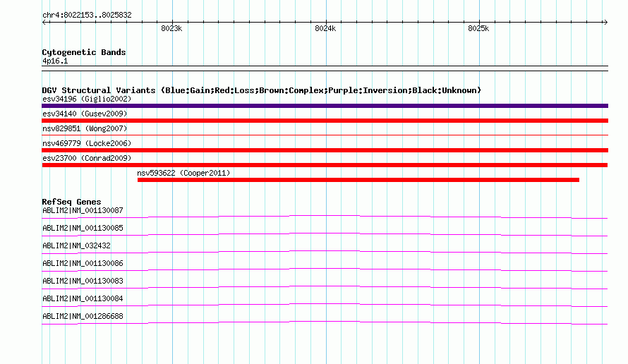Select the magenta line under ABLIM2|NM_001130085

[325, 235]
